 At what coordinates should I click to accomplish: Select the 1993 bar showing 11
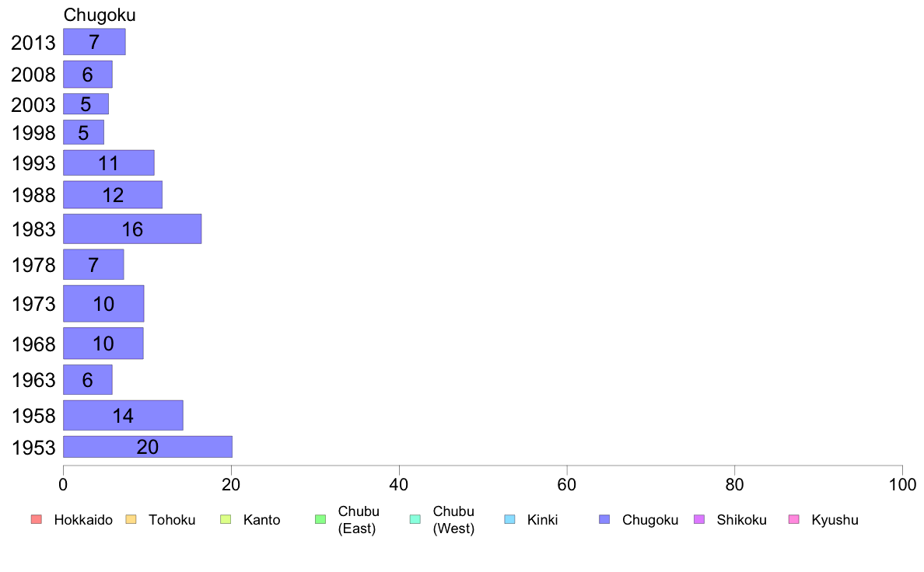tap(109, 162)
